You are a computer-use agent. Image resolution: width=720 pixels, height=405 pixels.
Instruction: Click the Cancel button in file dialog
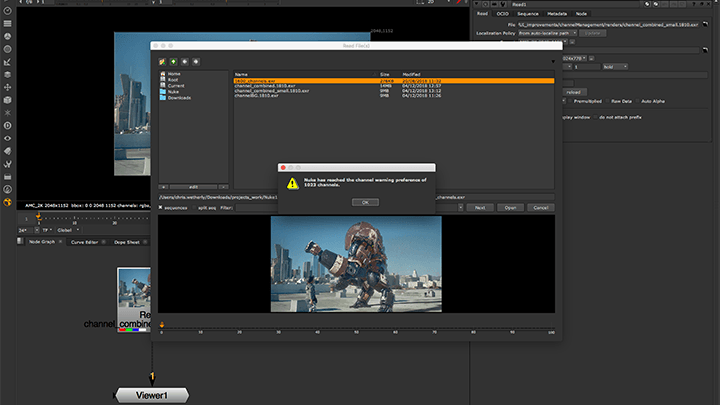click(540, 208)
